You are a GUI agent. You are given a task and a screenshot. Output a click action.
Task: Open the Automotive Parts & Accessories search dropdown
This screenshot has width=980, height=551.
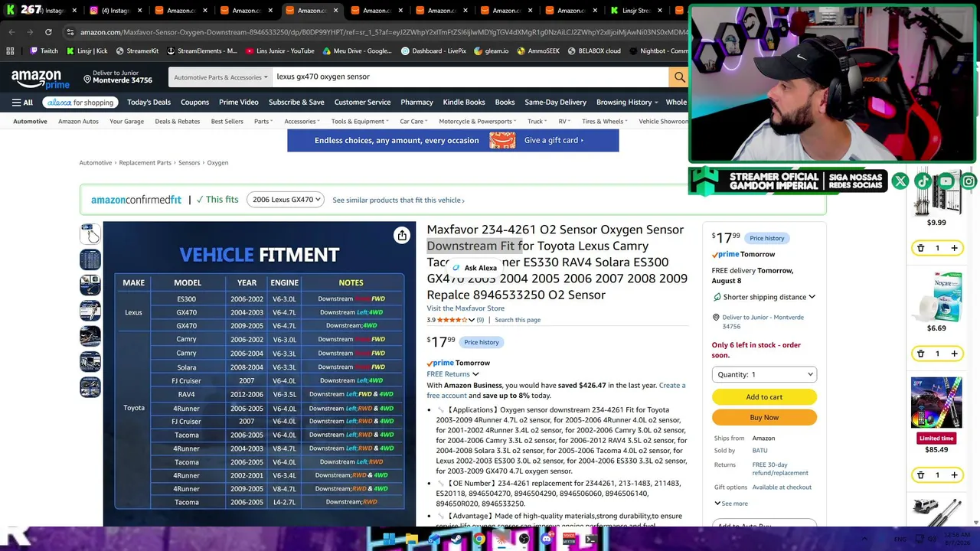[x=220, y=77]
